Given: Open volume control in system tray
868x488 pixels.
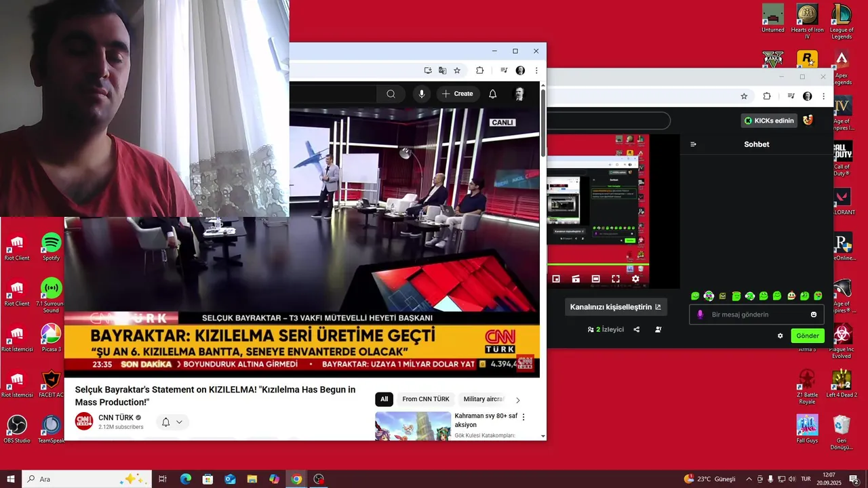Looking at the screenshot, I should (x=792, y=479).
